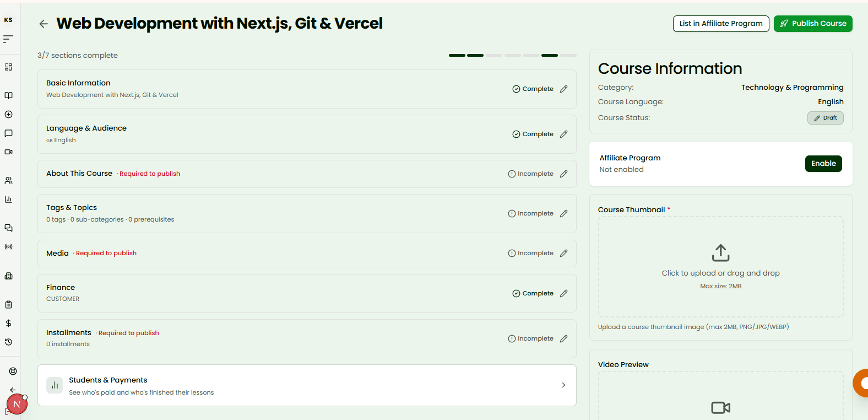Open the Tags & Topics section row
The image size is (868, 420).
pos(307,214)
